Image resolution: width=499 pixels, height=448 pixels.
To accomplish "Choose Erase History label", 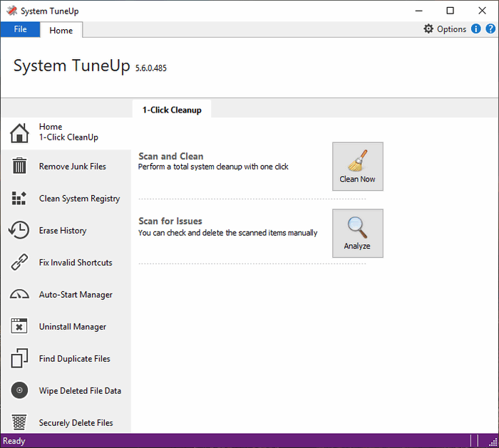I will coord(63,231).
